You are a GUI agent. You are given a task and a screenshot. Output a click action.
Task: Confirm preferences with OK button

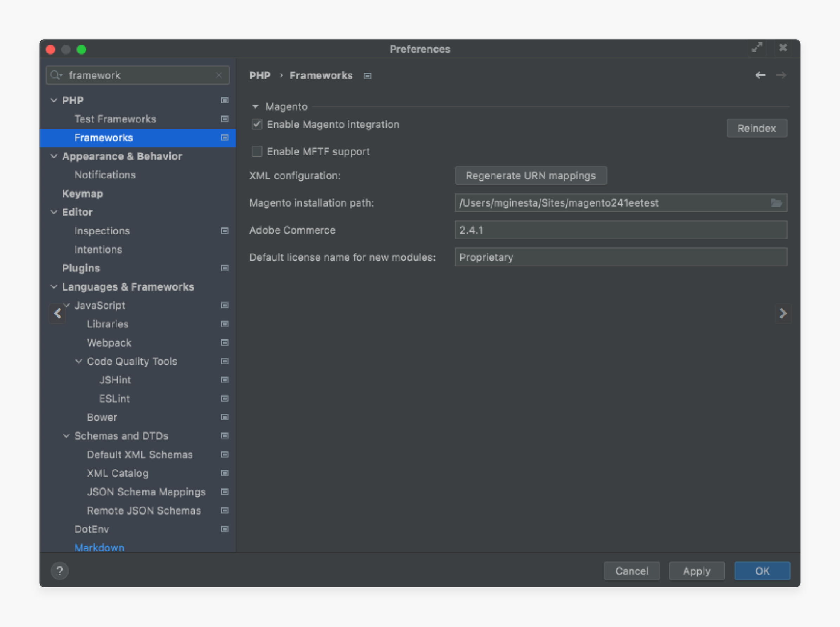[x=762, y=571]
